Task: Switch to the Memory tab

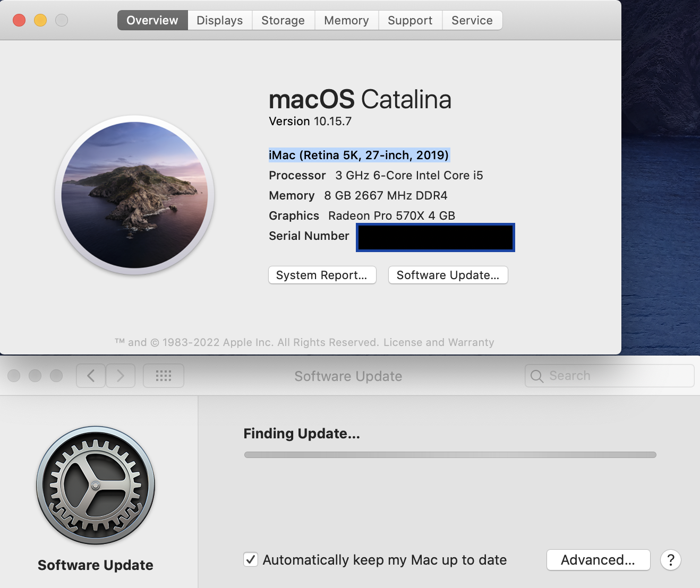Action: click(346, 20)
